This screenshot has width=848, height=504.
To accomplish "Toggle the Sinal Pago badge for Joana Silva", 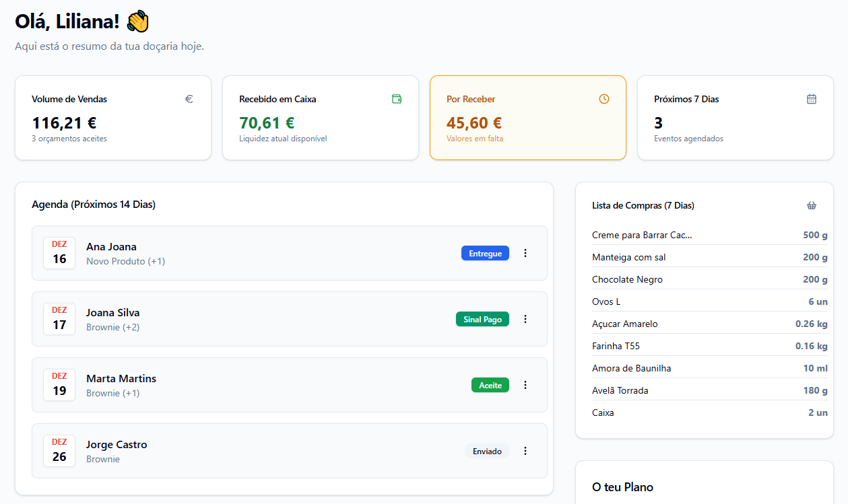I will pos(482,319).
